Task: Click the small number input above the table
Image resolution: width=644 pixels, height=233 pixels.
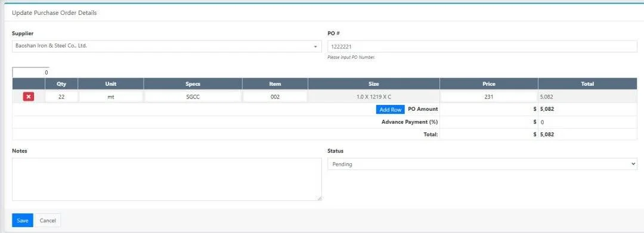Action: click(x=31, y=72)
